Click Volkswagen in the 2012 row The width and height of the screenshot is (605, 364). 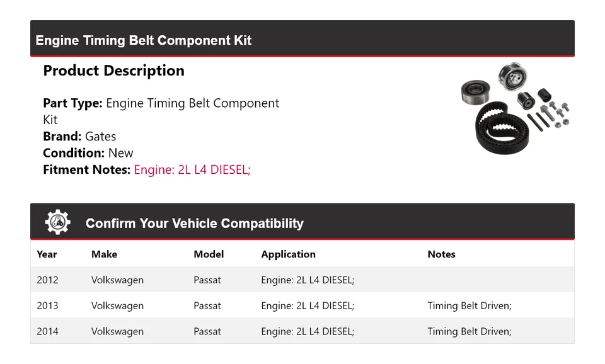click(x=117, y=280)
